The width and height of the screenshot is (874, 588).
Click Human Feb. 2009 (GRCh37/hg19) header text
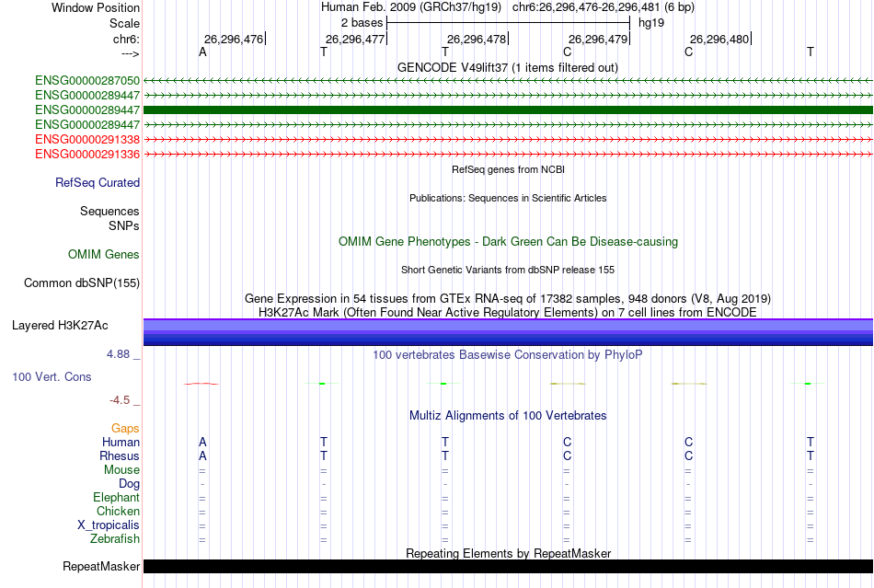tap(411, 7)
